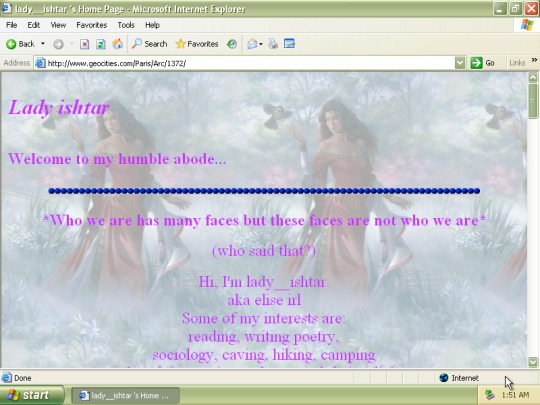Viewport: 540px width, 405px height.
Task: Click the Links toolbar label
Action: (517, 63)
